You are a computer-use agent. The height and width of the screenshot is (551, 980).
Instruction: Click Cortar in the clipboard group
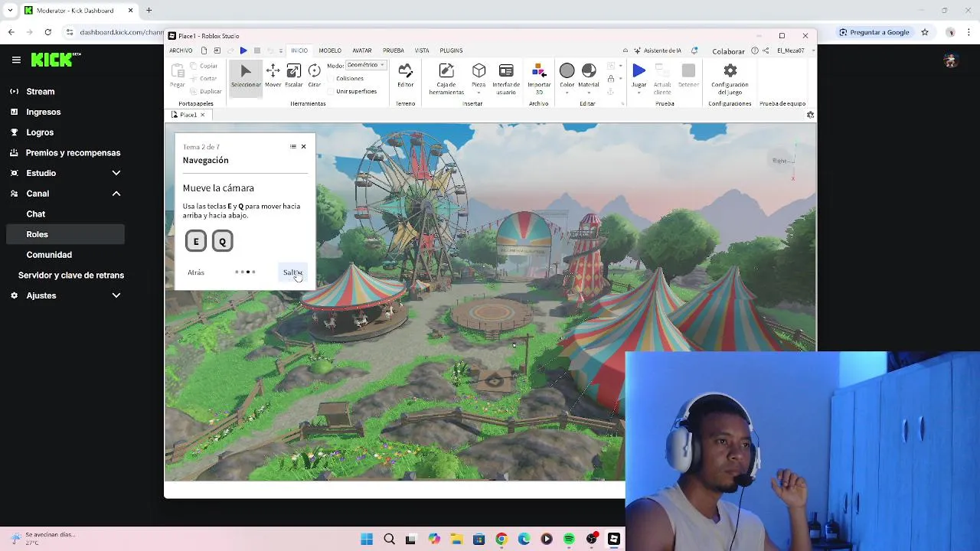[204, 79]
